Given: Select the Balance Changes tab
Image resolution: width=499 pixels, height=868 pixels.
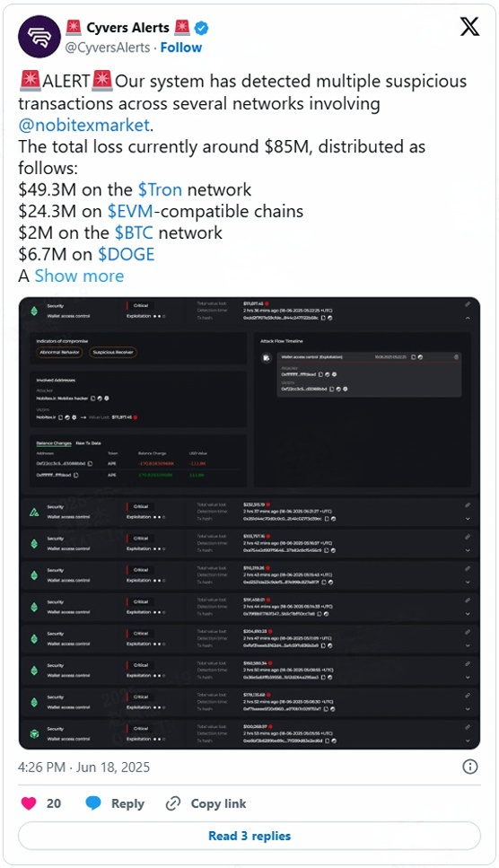Looking at the screenshot, I should tap(54, 443).
